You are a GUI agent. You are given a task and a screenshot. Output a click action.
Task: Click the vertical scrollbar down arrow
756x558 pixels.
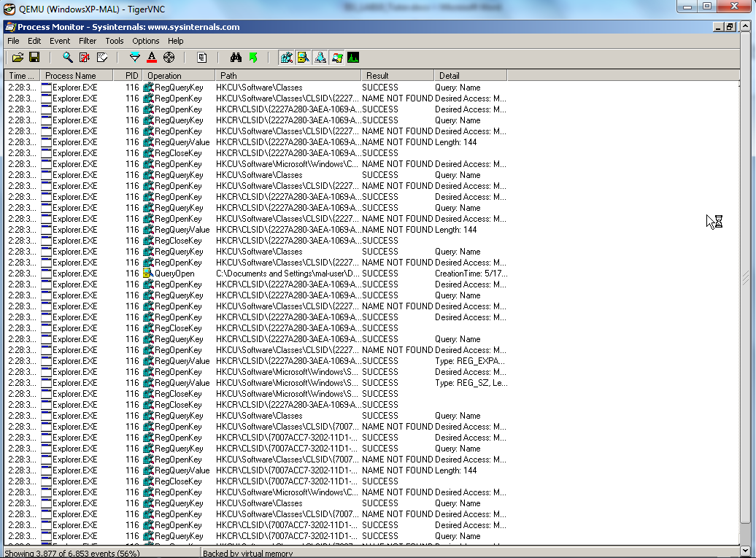pyautogui.click(x=745, y=550)
